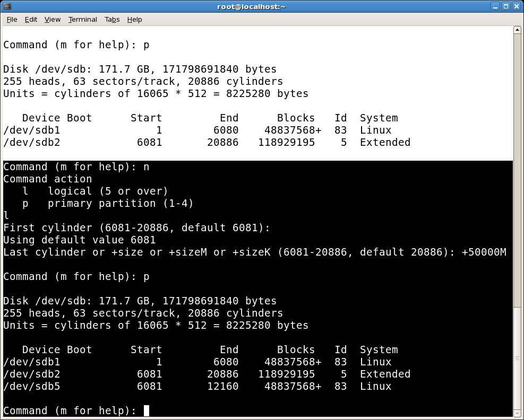Open the Help menu
524x420 pixels.
(x=134, y=19)
